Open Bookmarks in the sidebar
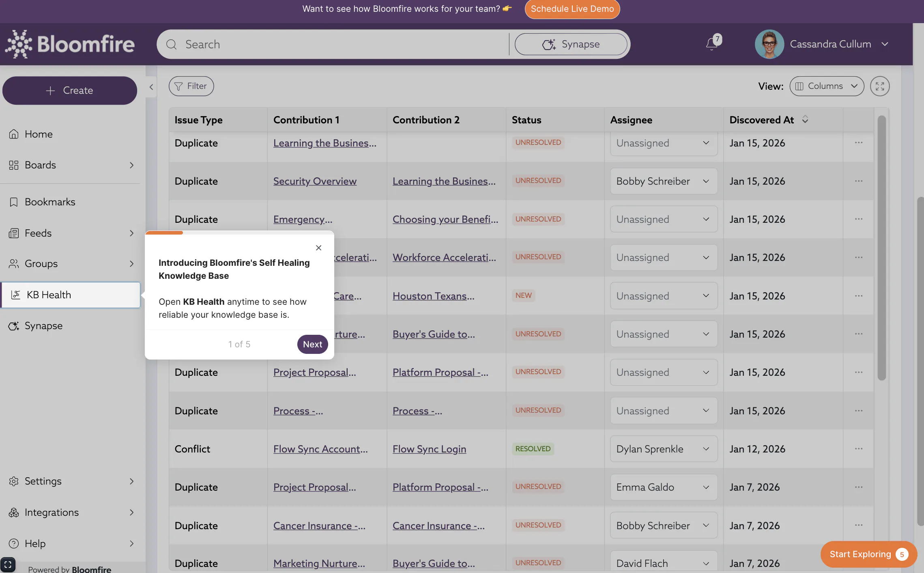 [x=50, y=202]
